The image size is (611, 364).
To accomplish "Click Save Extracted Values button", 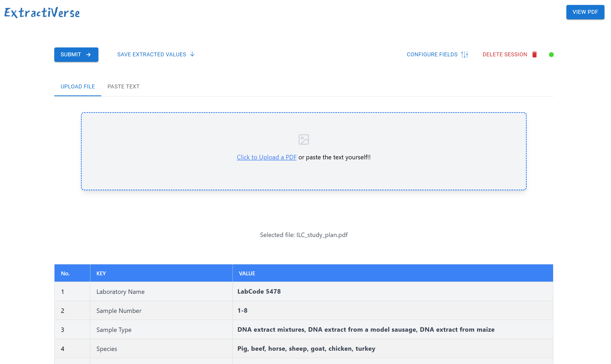I will click(x=156, y=54).
